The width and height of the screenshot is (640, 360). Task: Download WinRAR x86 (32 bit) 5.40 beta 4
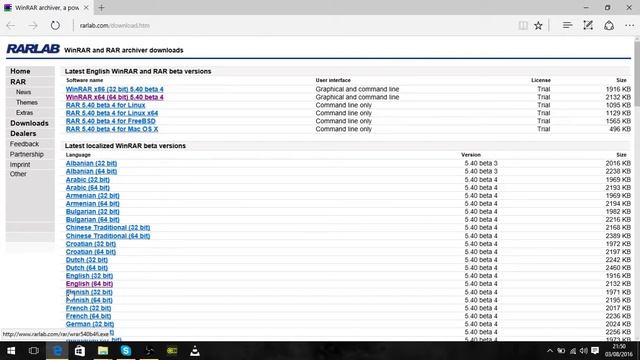coord(114,89)
